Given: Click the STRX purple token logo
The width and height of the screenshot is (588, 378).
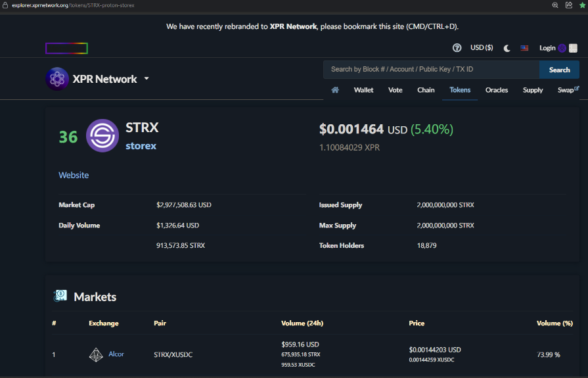Looking at the screenshot, I should (102, 135).
